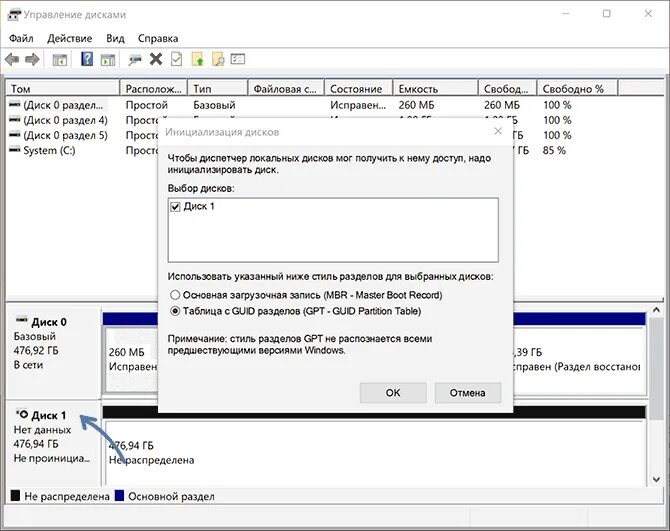670x531 pixels.
Task: Click the Отмена button
Action: coord(467,393)
